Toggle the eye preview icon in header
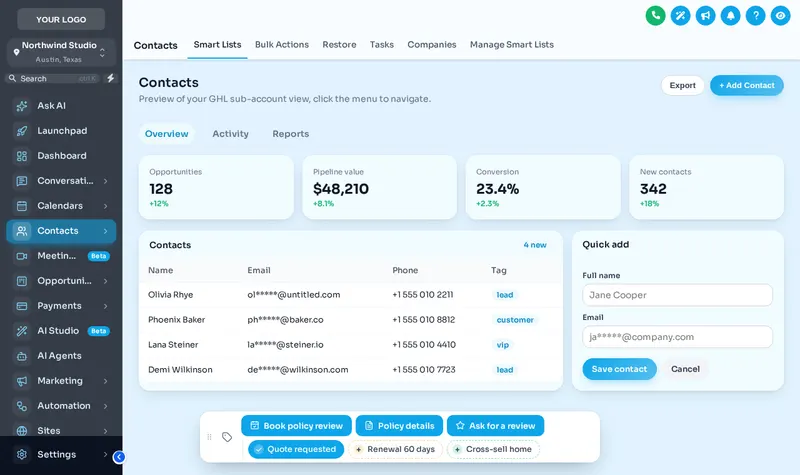This screenshot has width=800, height=475. (x=780, y=16)
